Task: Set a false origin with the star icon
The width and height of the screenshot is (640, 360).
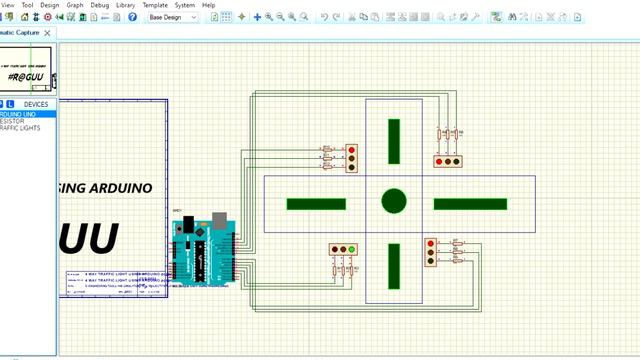Action: point(242,17)
